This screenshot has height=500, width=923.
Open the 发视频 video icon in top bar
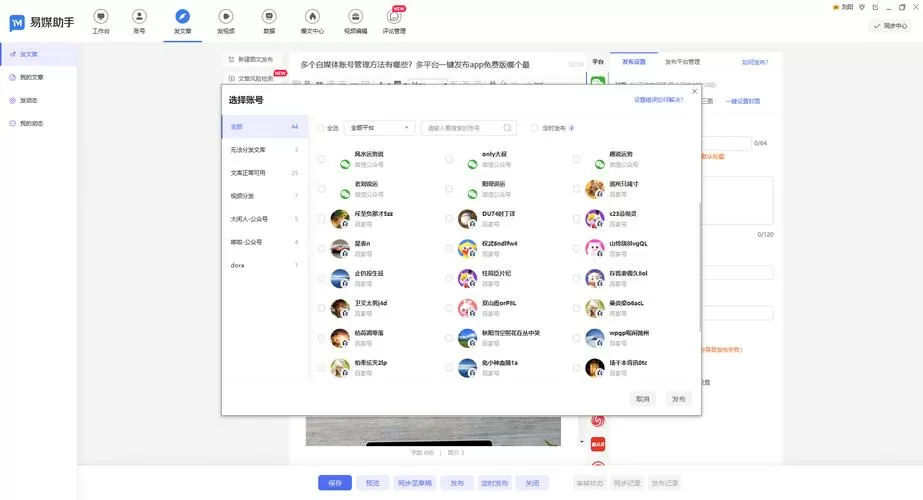226,16
